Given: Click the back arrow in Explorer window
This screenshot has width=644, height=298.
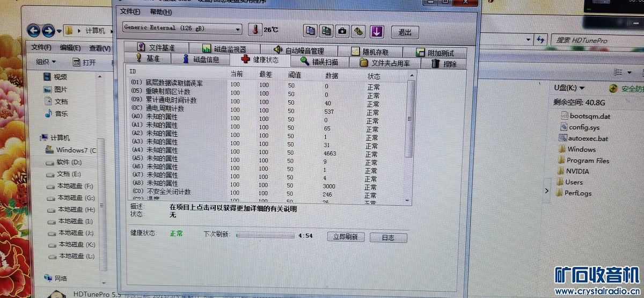Looking at the screenshot, I should tap(34, 30).
